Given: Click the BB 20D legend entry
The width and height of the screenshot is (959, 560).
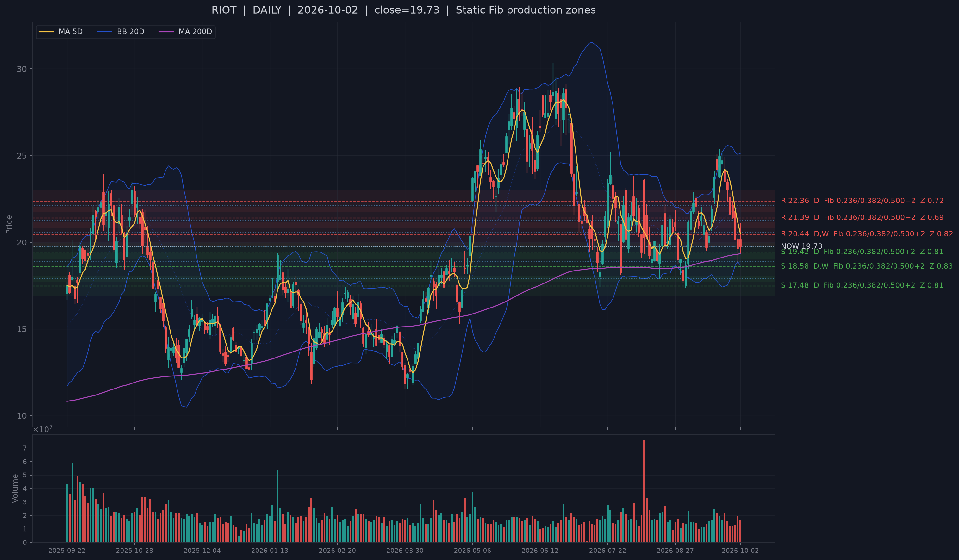Looking at the screenshot, I should [x=121, y=32].
